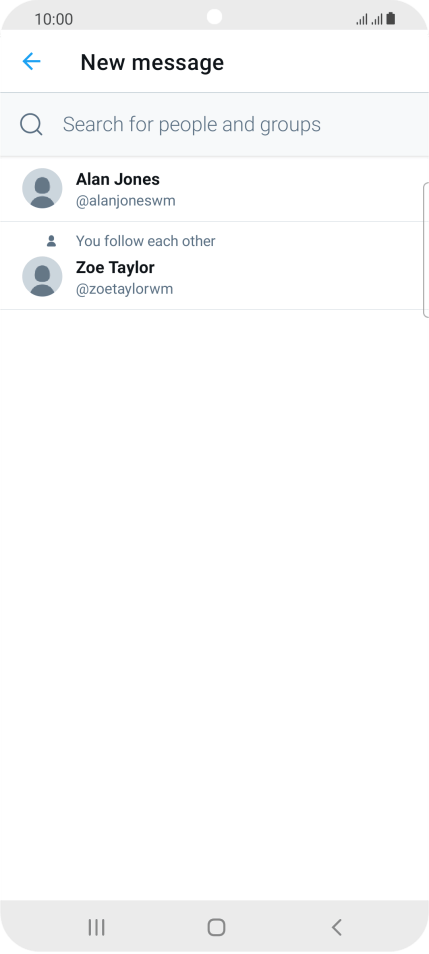Open Android recent apps button

pos(96,927)
